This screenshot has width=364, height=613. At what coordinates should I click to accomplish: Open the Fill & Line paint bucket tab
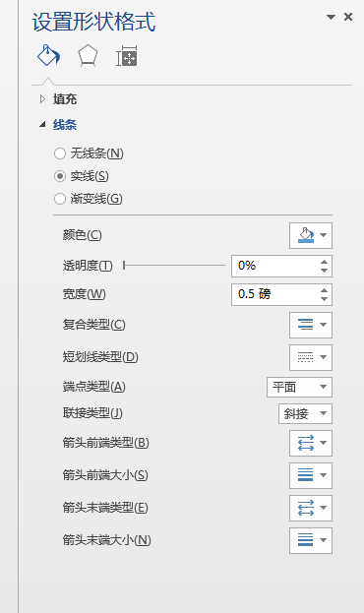tap(48, 56)
